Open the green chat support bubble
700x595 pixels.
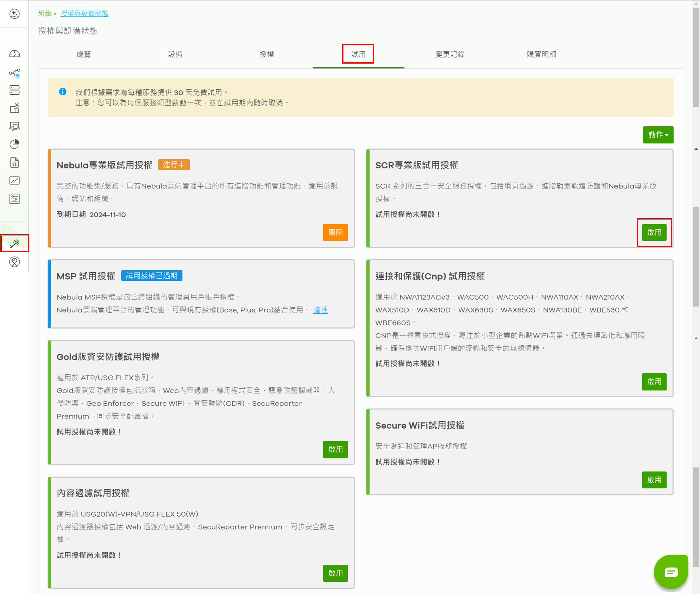pyautogui.click(x=671, y=572)
